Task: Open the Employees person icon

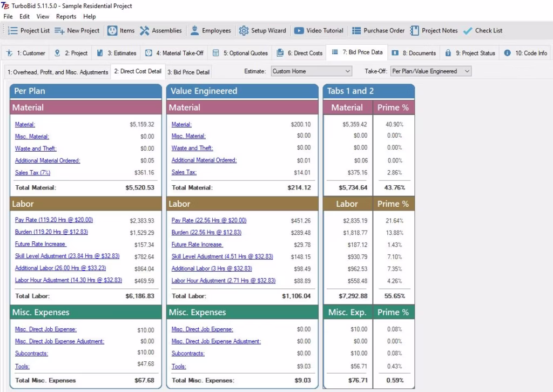Action: [194, 31]
